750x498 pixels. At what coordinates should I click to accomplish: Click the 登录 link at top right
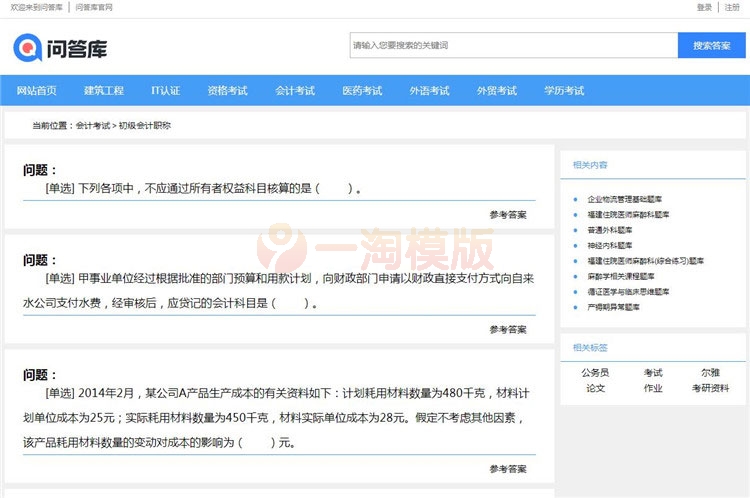[704, 7]
